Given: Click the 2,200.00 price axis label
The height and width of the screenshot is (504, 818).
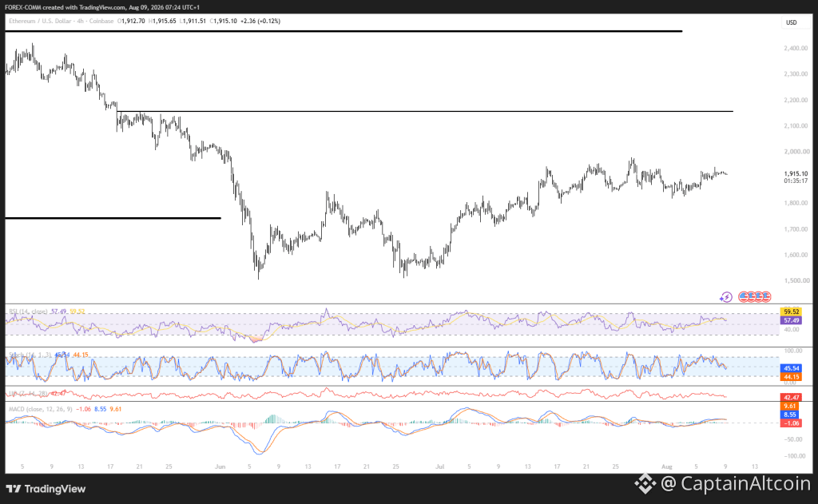Looking at the screenshot, I should click(x=796, y=100).
